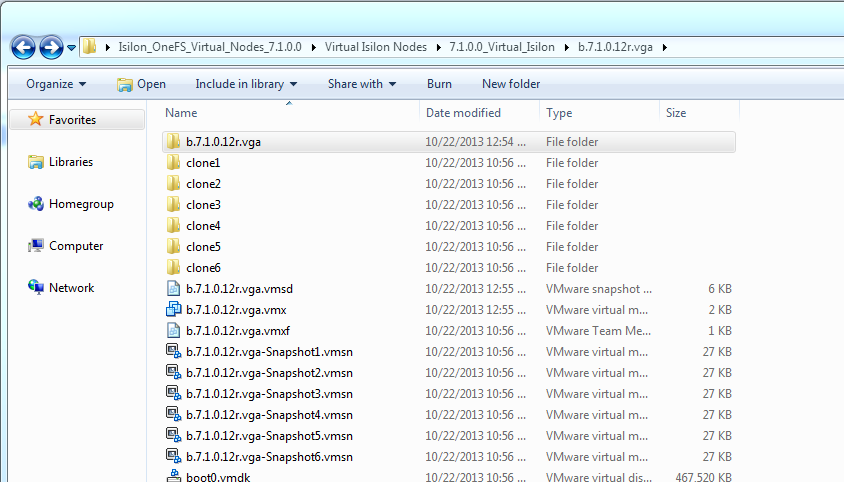
Task: Select Network in navigation pane
Action: (72, 288)
